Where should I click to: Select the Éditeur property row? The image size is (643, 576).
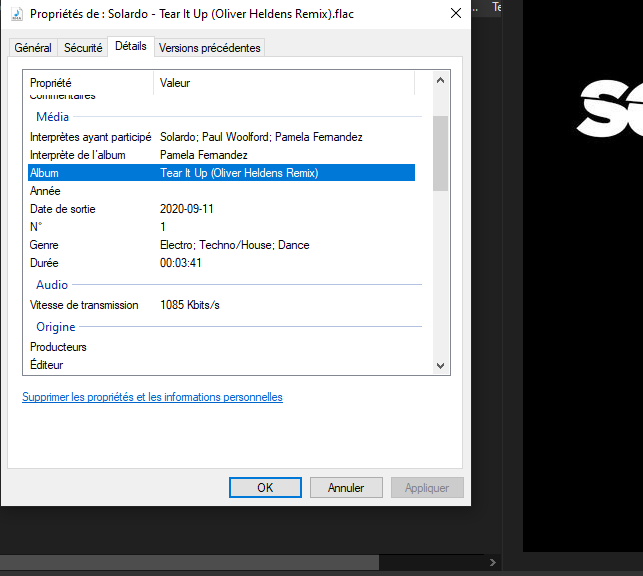click(221, 364)
